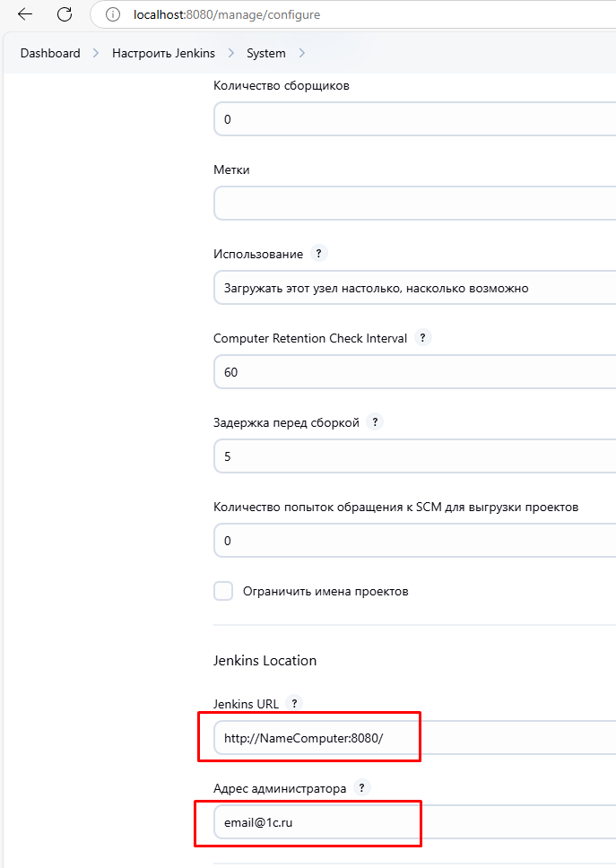Show help for Использование setting

[318, 254]
